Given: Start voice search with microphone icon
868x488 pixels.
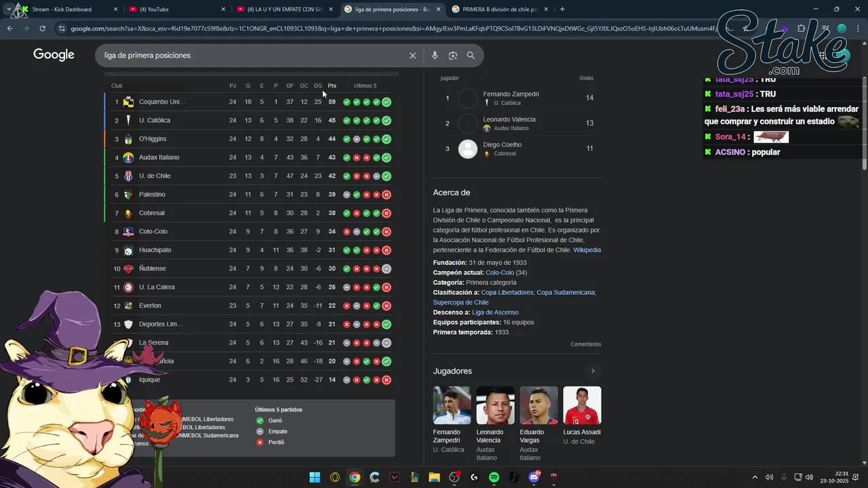Looking at the screenshot, I should point(435,56).
